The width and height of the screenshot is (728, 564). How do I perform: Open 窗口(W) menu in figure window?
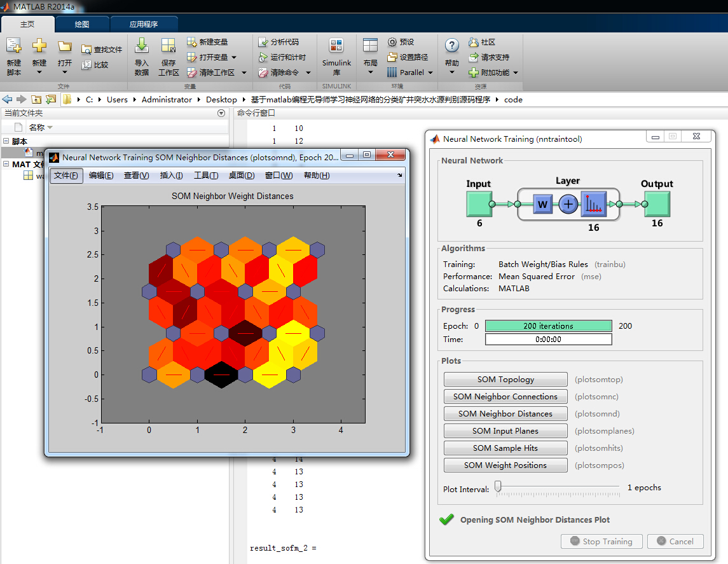(278, 175)
